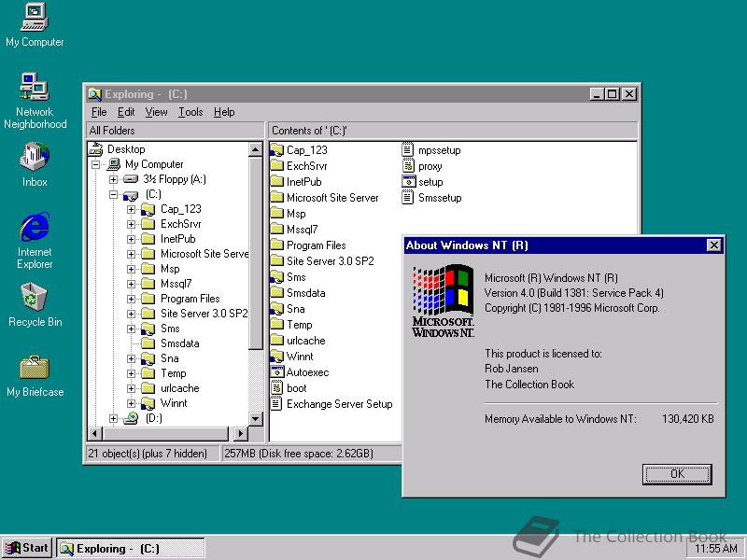Image resolution: width=747 pixels, height=560 pixels.
Task: Open the View menu
Action: 156,112
